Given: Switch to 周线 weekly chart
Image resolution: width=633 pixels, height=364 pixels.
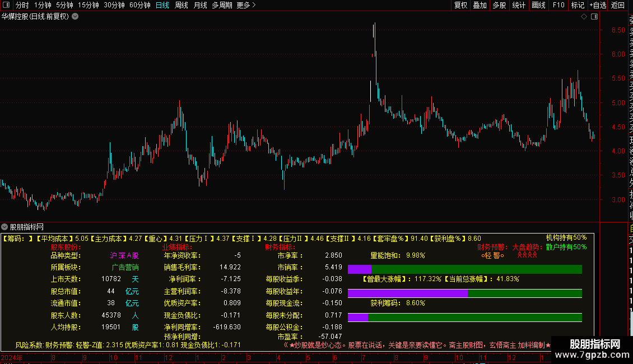Looking at the screenshot, I should coord(181,5).
